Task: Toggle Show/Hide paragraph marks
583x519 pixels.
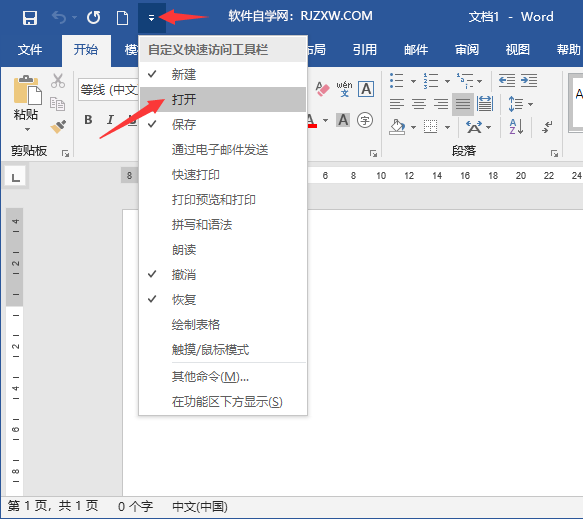Action: tap(547, 127)
